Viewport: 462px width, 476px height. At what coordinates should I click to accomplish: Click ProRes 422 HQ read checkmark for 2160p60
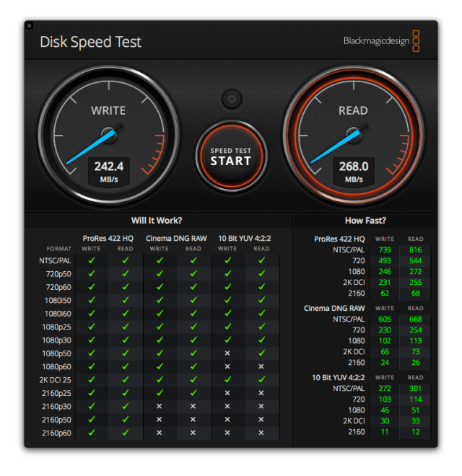[x=126, y=432]
